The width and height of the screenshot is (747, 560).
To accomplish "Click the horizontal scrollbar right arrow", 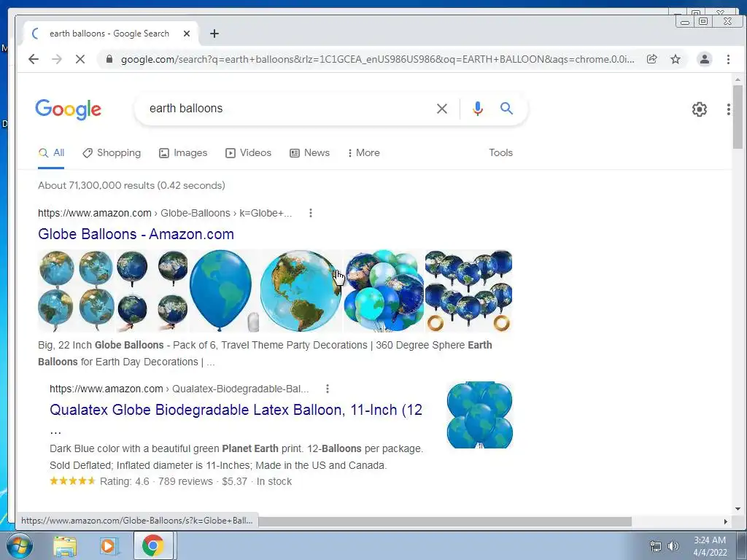I will point(726,522).
